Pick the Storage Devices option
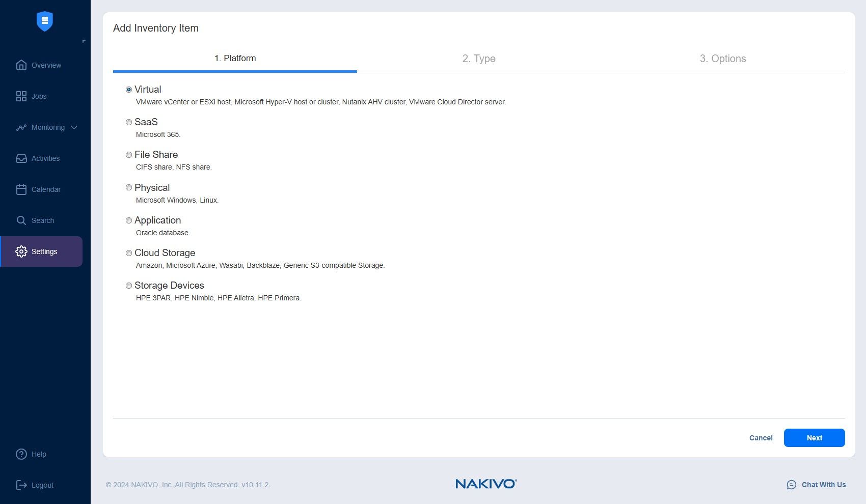 pos(128,286)
